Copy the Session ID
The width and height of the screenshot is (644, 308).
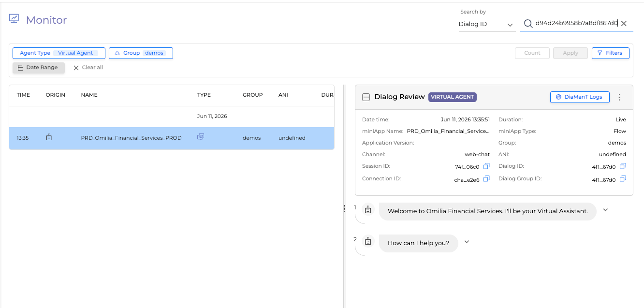click(x=486, y=166)
